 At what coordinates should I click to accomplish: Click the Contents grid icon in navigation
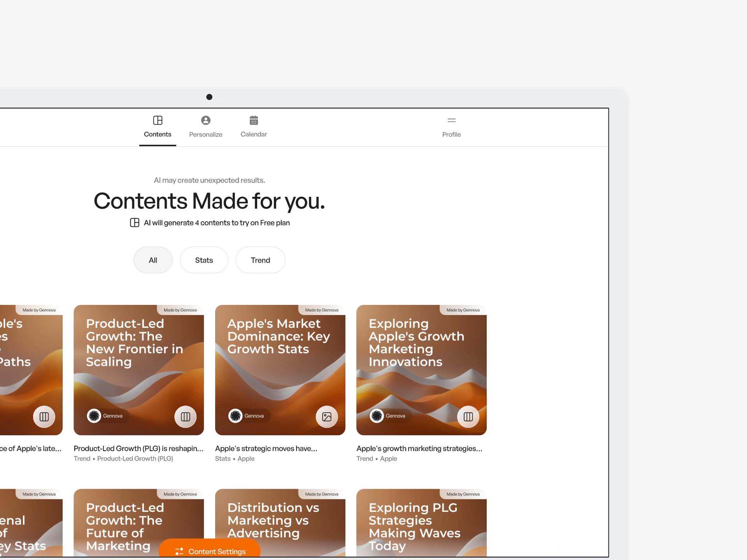tap(158, 120)
